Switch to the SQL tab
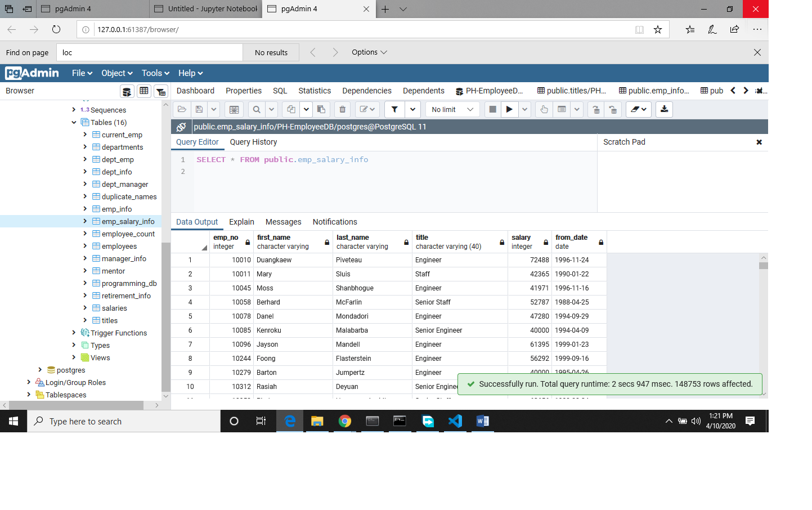 [x=280, y=91]
